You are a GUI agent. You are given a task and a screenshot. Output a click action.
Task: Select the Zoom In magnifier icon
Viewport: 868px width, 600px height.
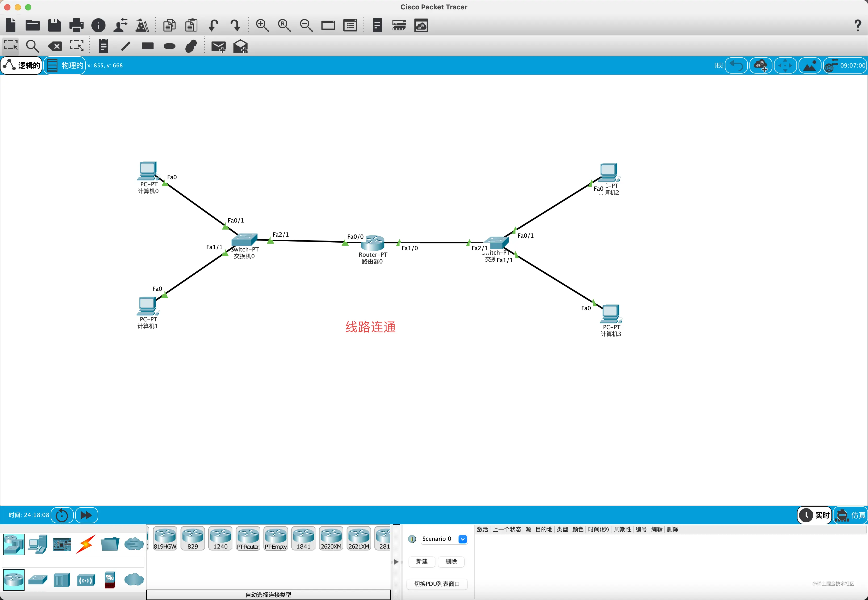click(262, 25)
